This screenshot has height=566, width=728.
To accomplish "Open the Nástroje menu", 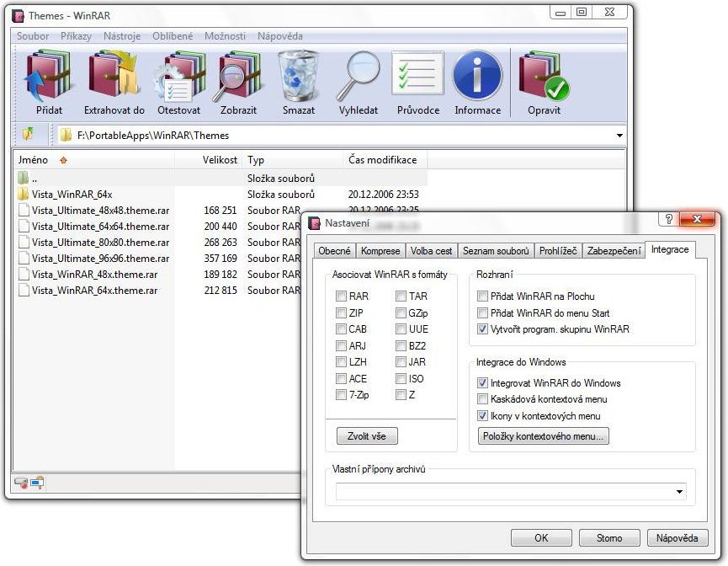I will 122,36.
